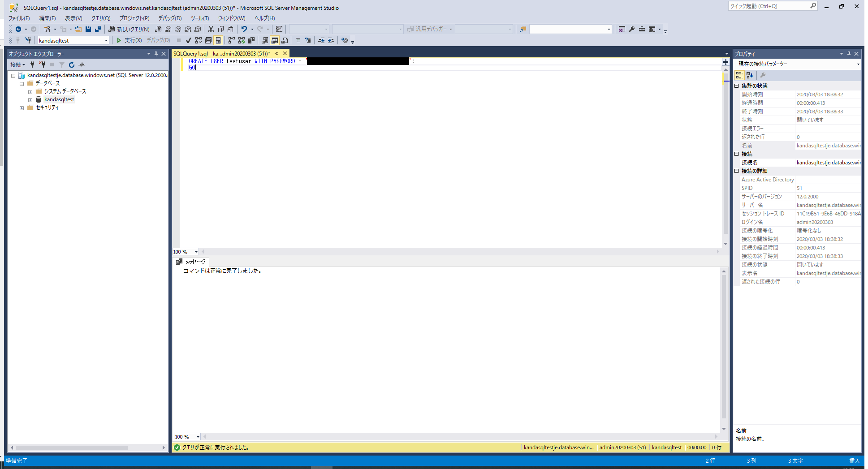Toggle Results to Grid mode
Viewport: 868px width, 469px height.
pyautogui.click(x=275, y=40)
